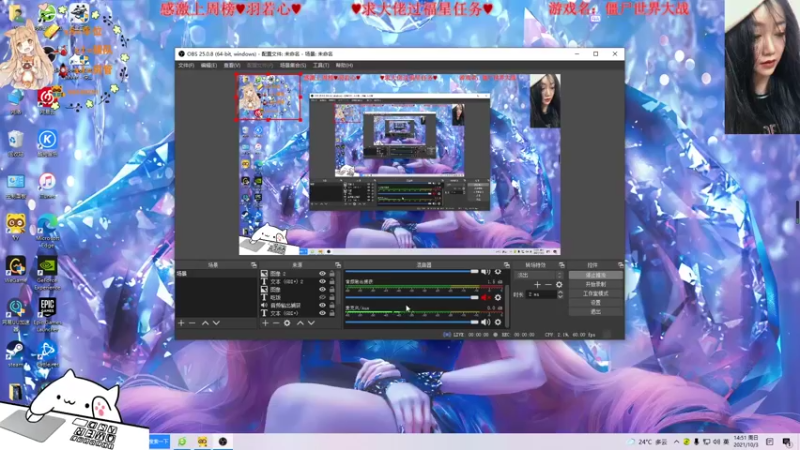Image resolution: width=800 pixels, height=450 pixels.
Task: Pop out the 场景 scenes dock panel
Action: click(x=254, y=265)
